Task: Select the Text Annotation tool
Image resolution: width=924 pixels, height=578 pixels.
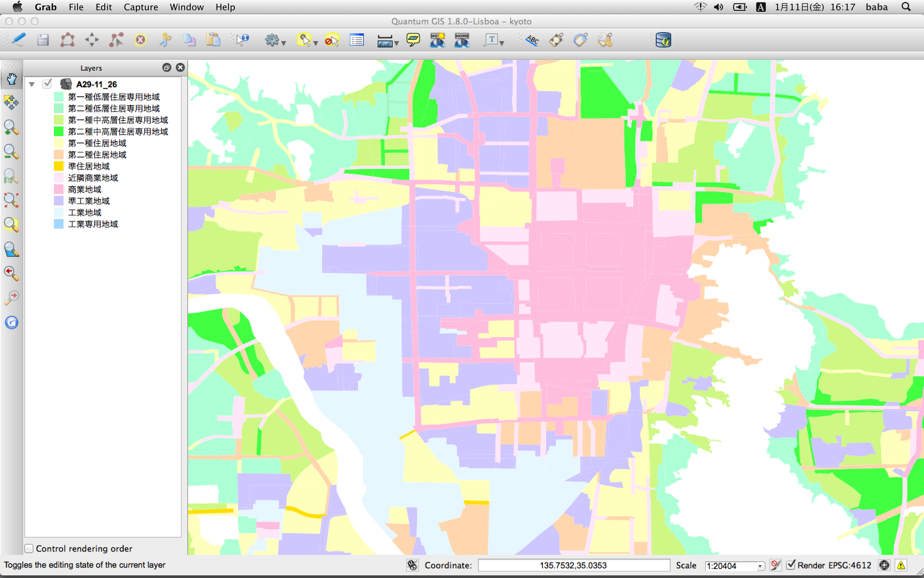Action: (x=491, y=40)
